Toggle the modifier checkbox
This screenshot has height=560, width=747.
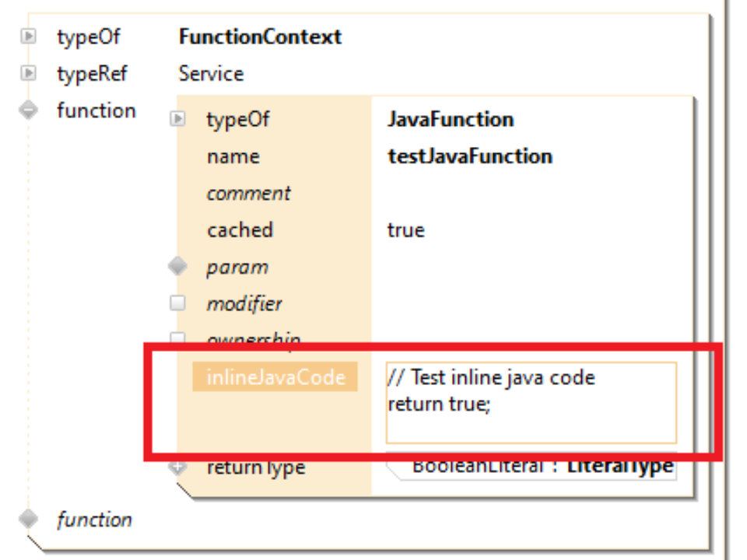tap(178, 303)
